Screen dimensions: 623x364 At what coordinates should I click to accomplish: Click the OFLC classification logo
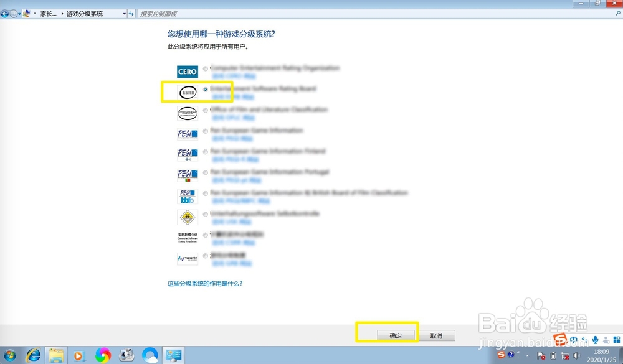point(188,113)
